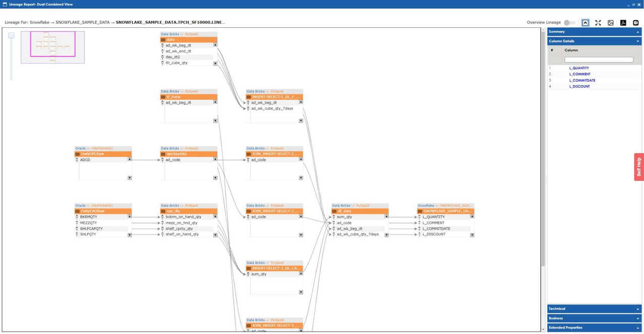
Task: Collapse the top panel using the chevron icon
Action: tap(585, 23)
